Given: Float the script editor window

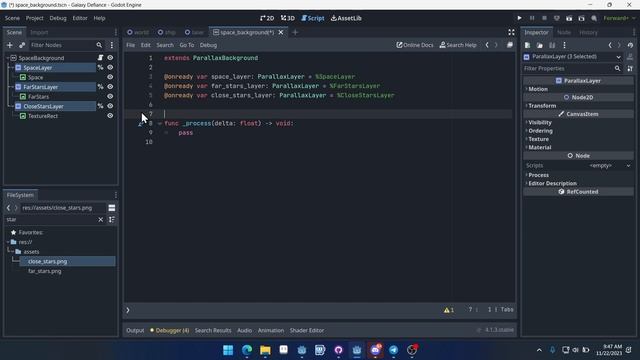Looking at the screenshot, I should click(510, 45).
